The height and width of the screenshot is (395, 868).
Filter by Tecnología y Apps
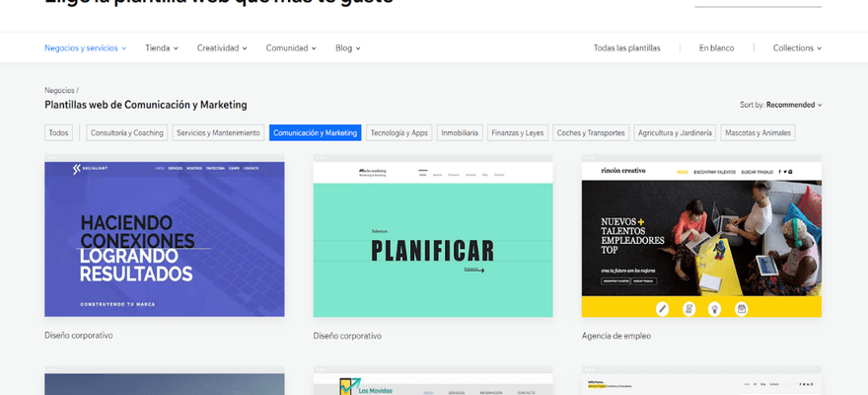point(399,133)
